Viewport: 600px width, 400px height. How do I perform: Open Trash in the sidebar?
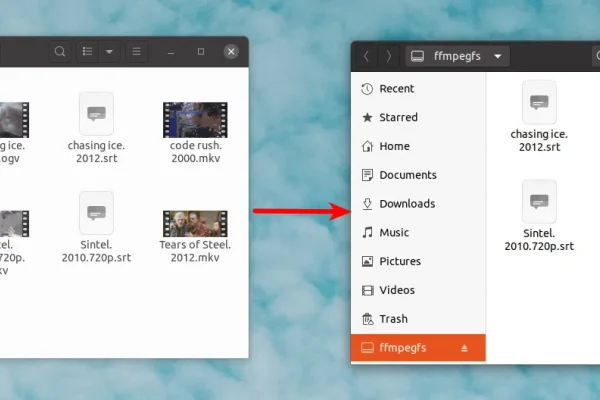418,319
